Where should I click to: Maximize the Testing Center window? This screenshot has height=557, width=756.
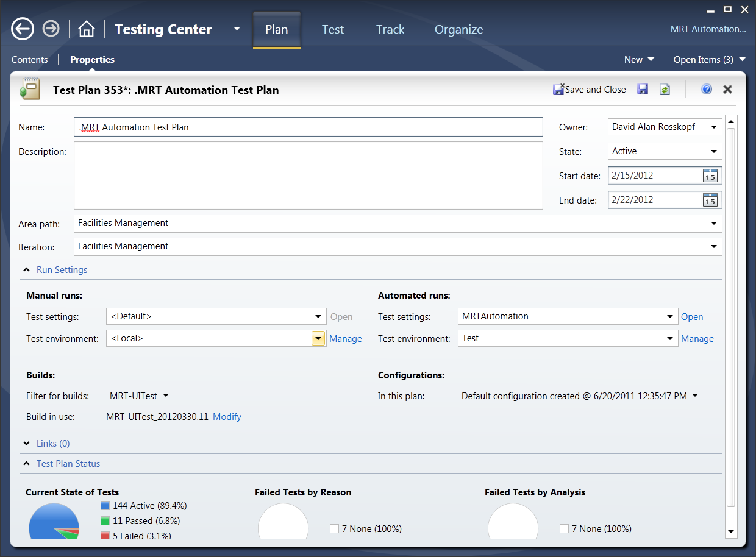click(727, 9)
